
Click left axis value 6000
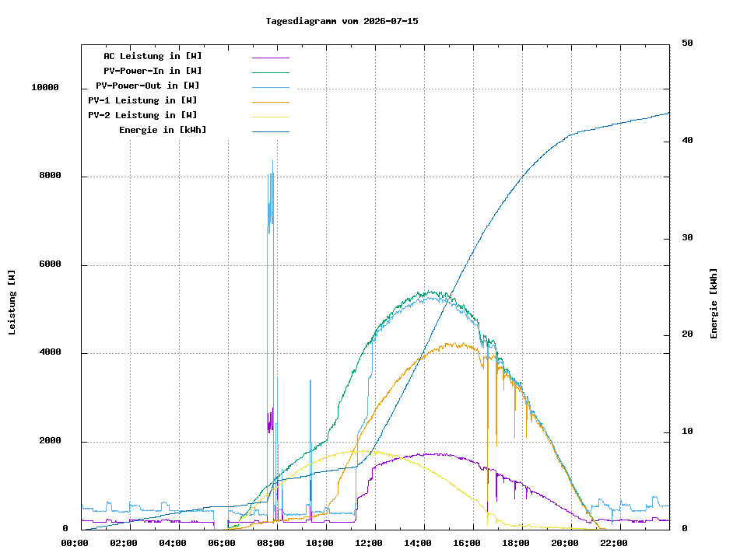[50, 264]
